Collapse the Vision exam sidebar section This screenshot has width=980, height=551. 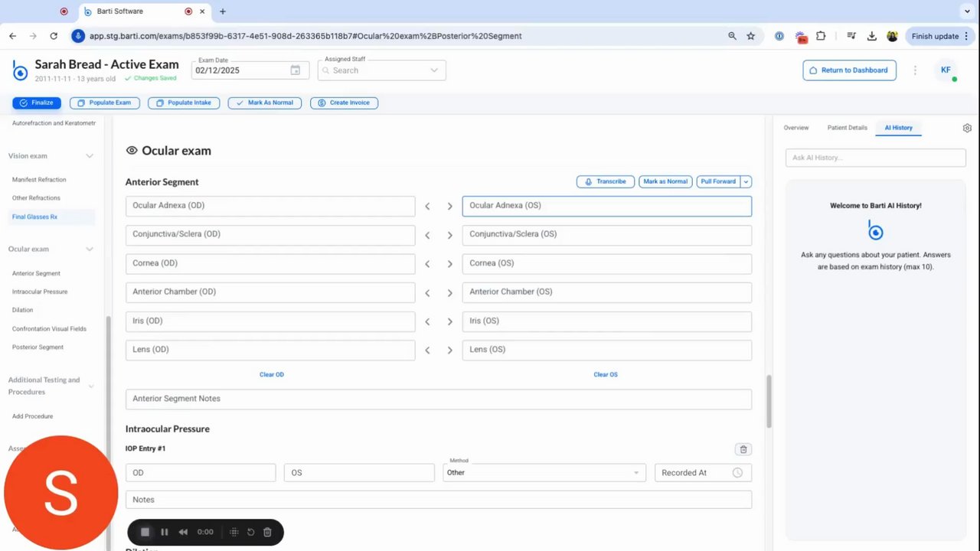click(x=90, y=156)
